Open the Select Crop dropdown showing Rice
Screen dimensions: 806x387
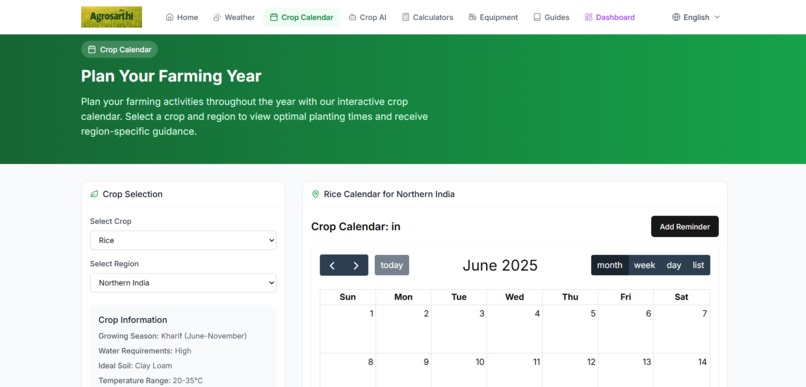(x=183, y=240)
